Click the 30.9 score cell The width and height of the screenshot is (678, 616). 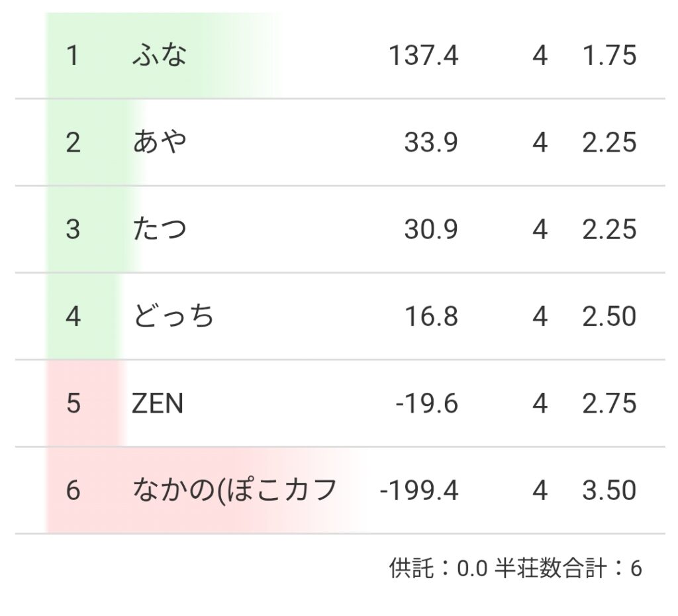(x=431, y=229)
